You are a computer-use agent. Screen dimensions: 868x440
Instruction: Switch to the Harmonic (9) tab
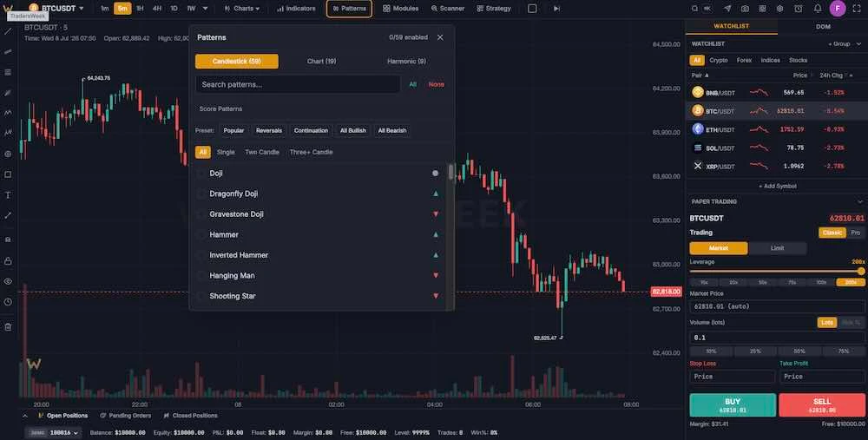406,62
